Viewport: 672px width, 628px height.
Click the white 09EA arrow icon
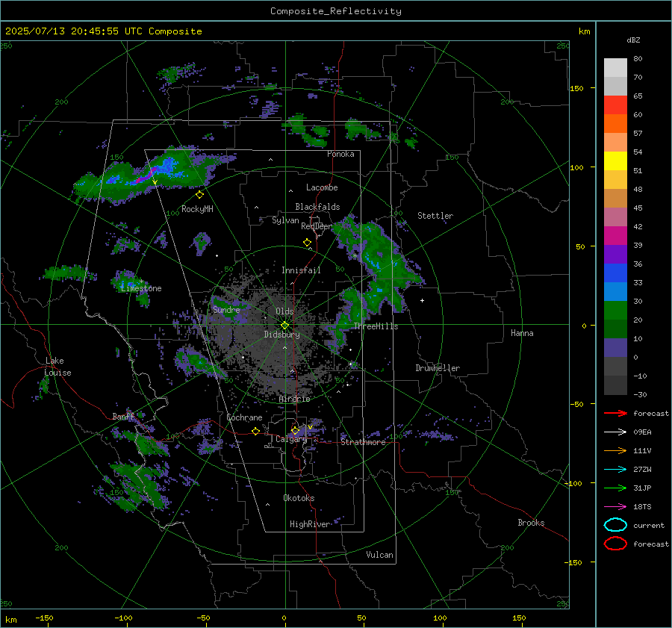pos(615,432)
